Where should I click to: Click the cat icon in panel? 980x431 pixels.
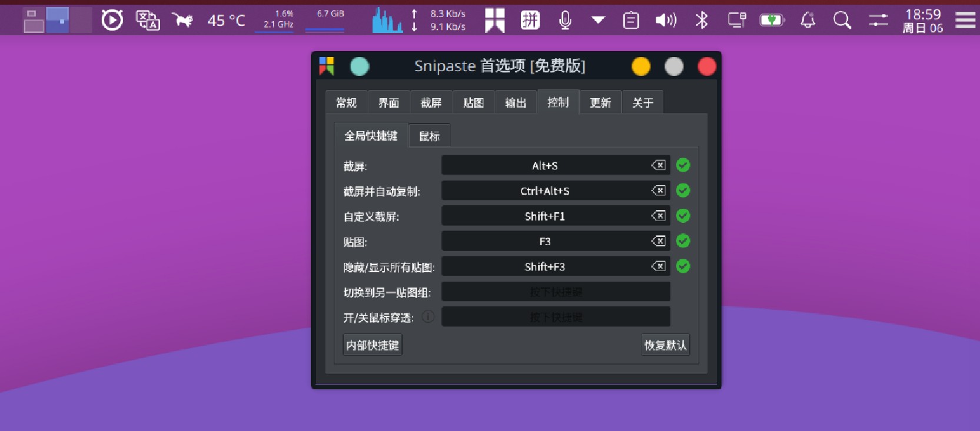coord(182,21)
